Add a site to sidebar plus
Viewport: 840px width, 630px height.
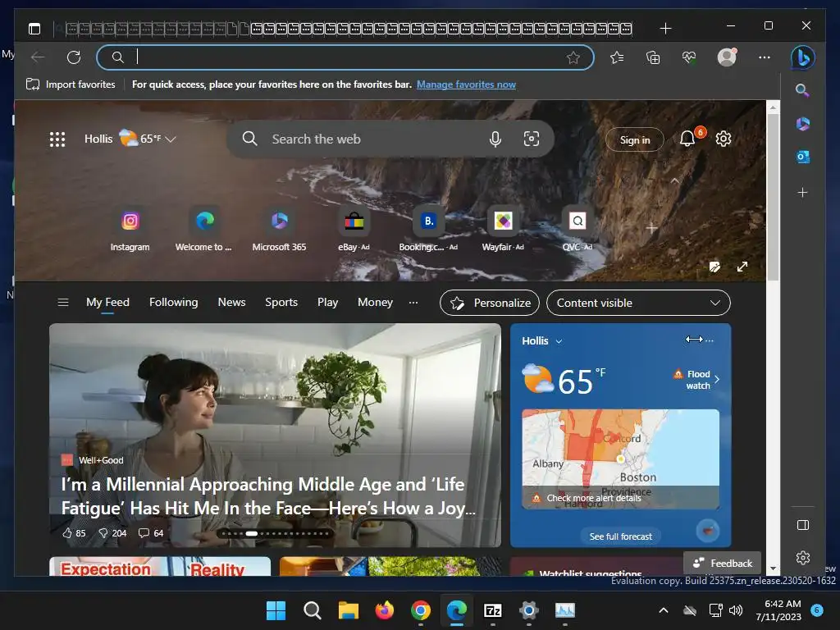coord(802,192)
